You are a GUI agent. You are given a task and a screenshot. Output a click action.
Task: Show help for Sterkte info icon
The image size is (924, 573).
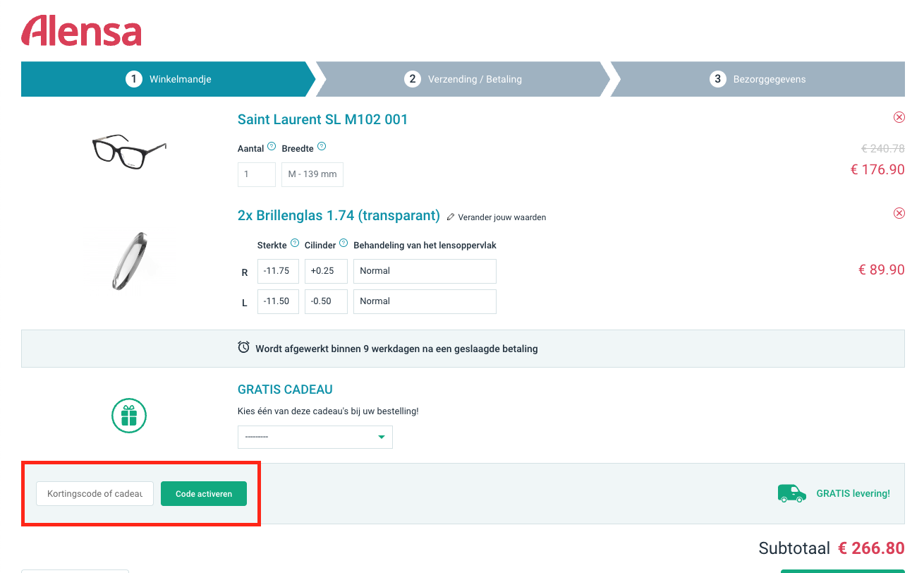pyautogui.click(x=295, y=243)
